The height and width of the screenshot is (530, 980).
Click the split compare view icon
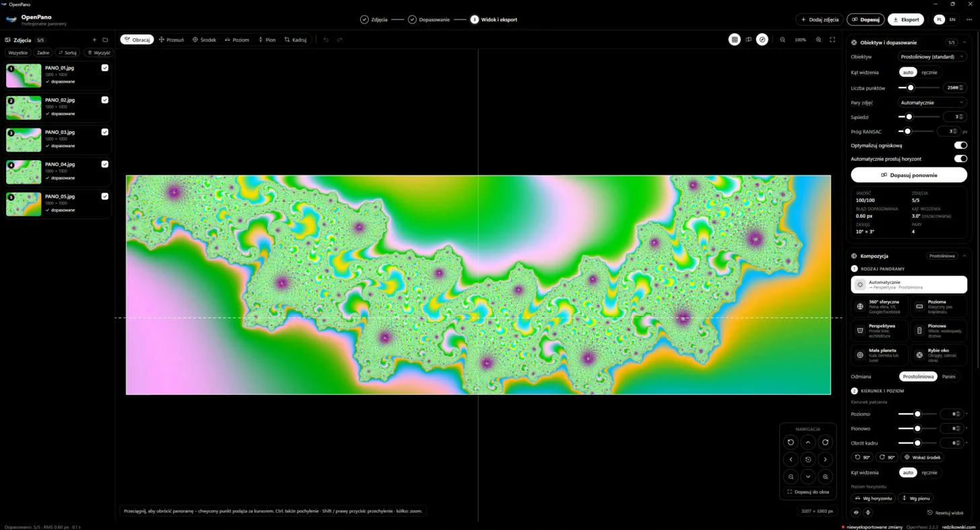748,40
